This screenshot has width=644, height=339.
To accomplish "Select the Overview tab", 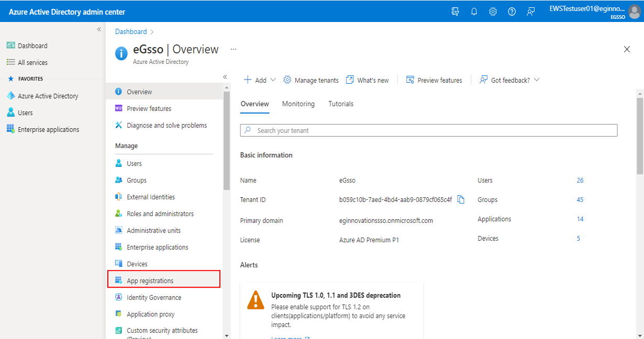I will pyautogui.click(x=255, y=104).
